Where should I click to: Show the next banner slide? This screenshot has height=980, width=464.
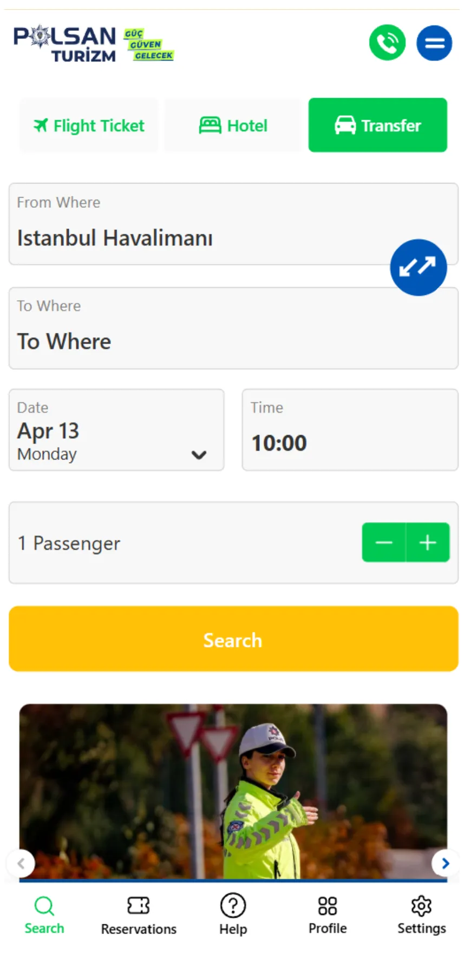point(445,863)
